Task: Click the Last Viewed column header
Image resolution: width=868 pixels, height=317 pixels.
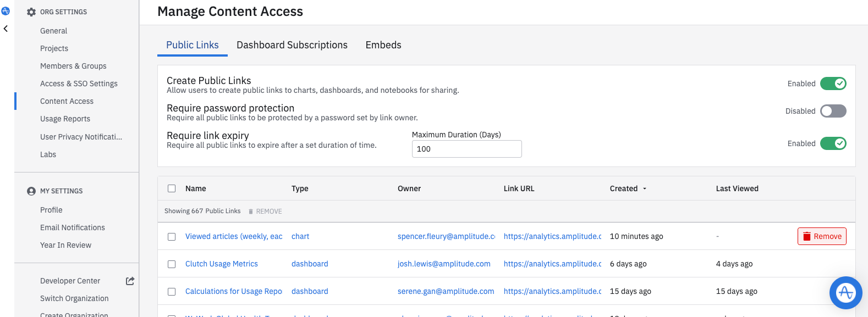Action: coord(737,188)
